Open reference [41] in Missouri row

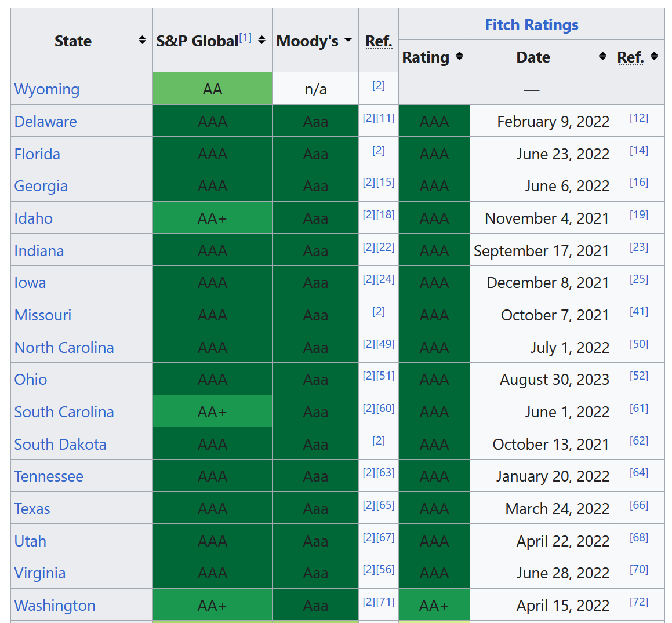point(639,312)
